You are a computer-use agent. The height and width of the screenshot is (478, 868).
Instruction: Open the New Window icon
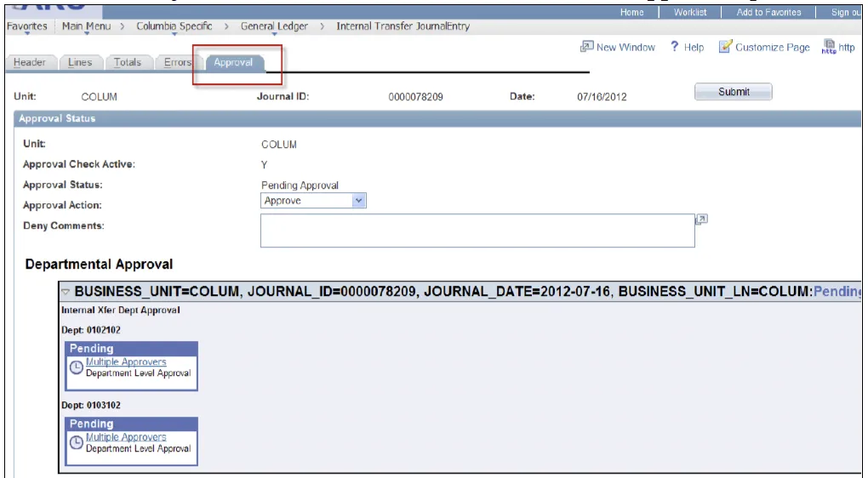coord(587,47)
